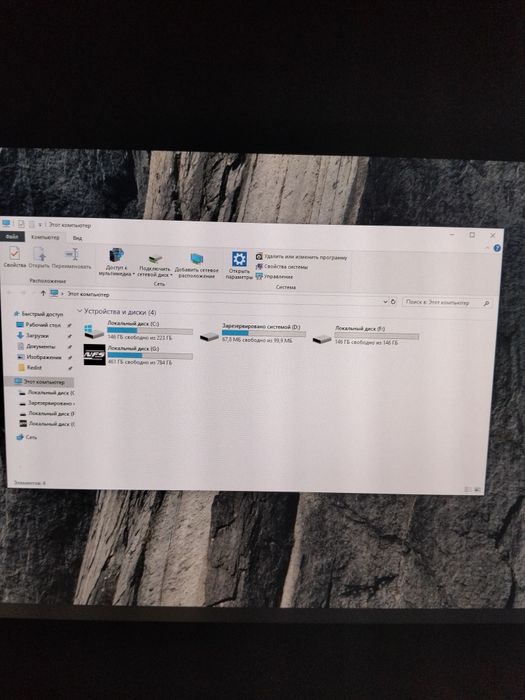
Task: Switch to details view icon in status bar
Action: [468, 490]
